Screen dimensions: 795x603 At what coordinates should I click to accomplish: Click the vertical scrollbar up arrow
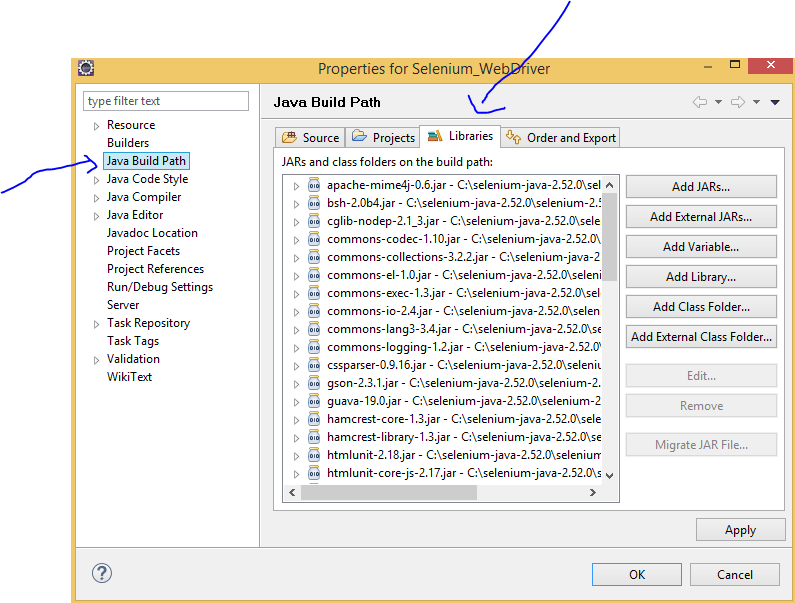click(x=610, y=185)
